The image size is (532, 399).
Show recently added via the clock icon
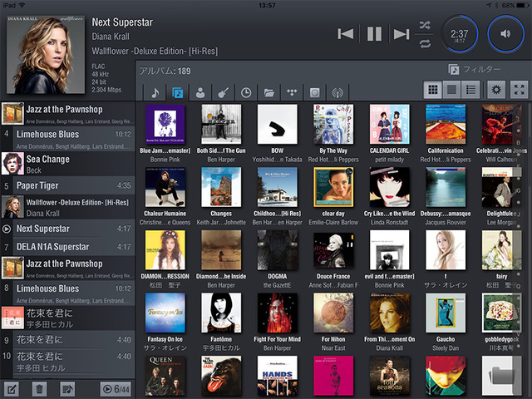coord(246,92)
